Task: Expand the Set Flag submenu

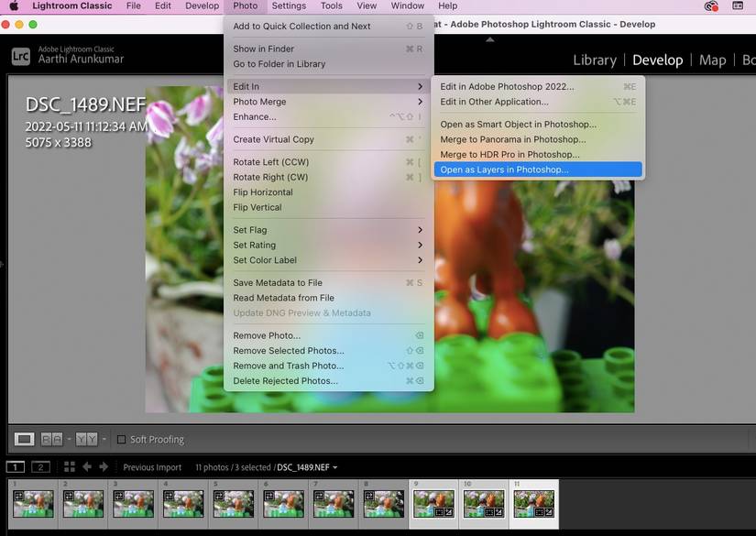Action: (328, 230)
